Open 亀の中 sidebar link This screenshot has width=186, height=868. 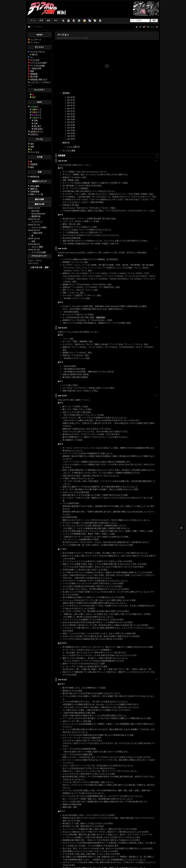click(35, 55)
